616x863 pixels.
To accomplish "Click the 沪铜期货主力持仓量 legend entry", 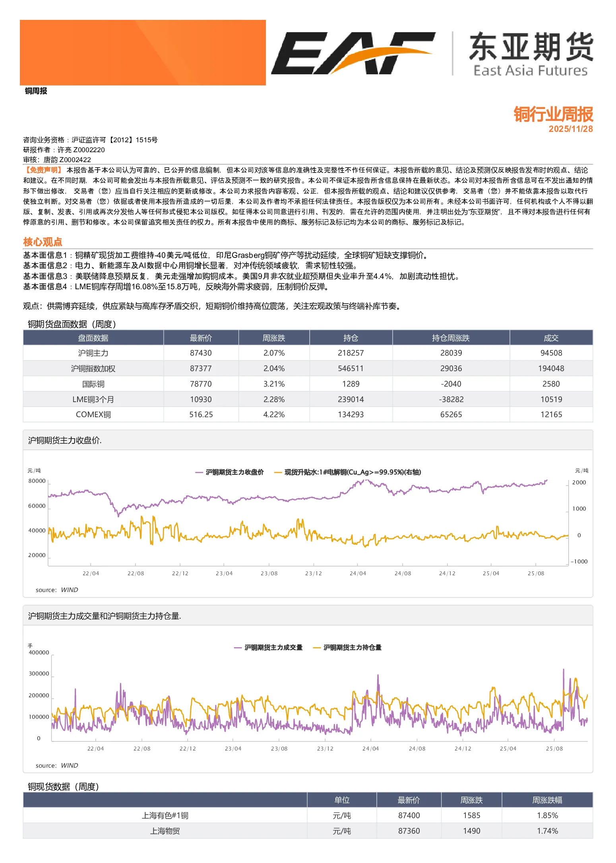I will pyautogui.click(x=348, y=648).
